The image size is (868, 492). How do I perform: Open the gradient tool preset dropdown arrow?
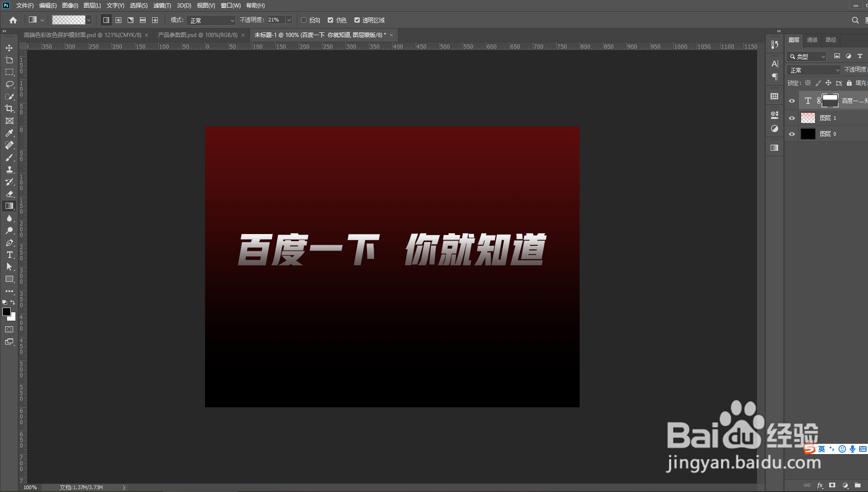[x=42, y=20]
